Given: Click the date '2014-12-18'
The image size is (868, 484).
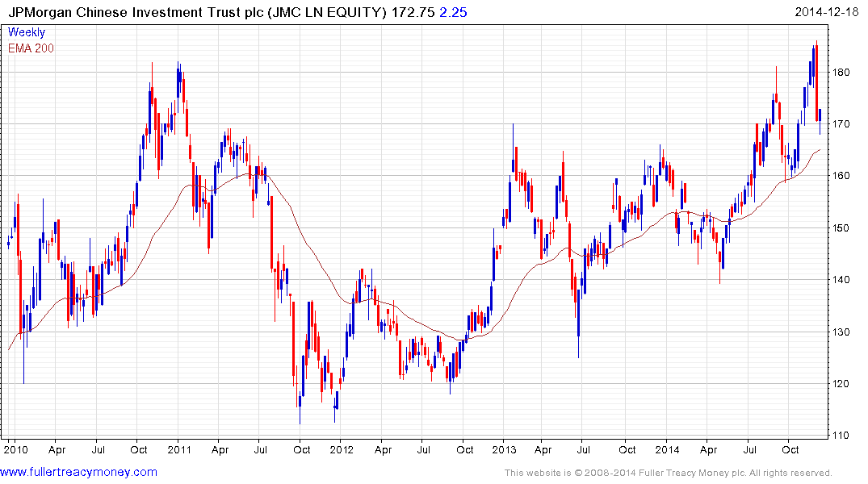Looking at the screenshot, I should (x=827, y=11).
